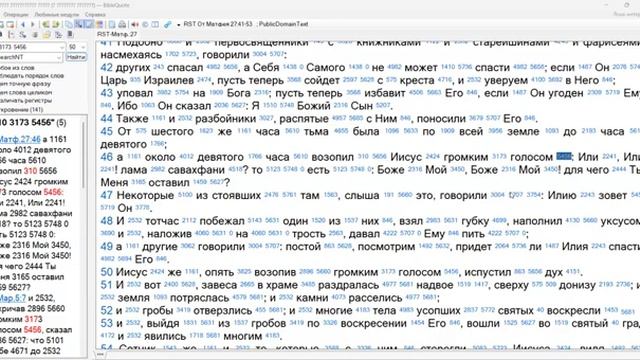
Task: Open the Любимые модули menu
Action: click(56, 14)
